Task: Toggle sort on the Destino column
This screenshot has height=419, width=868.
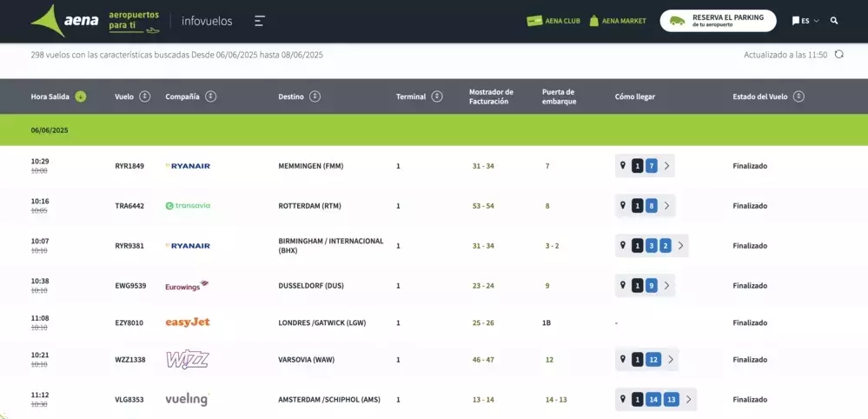Action: pyautogui.click(x=315, y=96)
